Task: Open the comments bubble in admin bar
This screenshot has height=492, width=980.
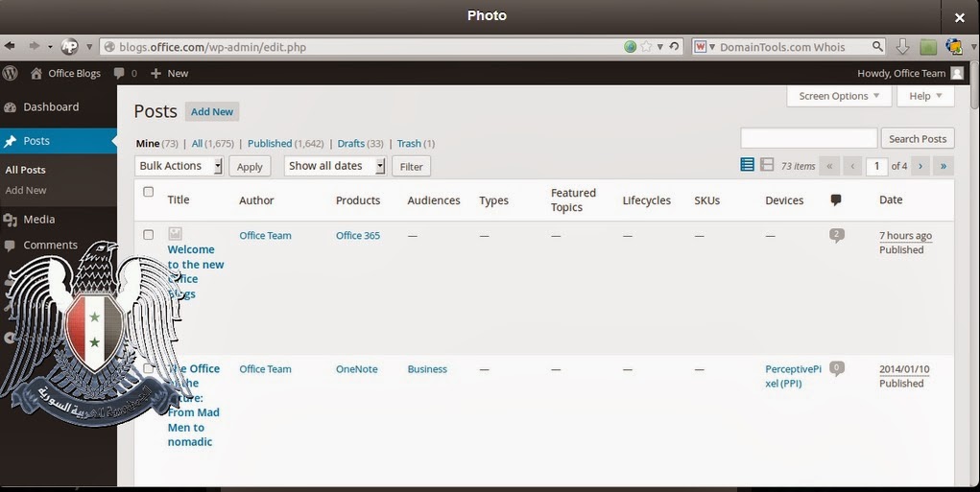Action: click(x=119, y=73)
